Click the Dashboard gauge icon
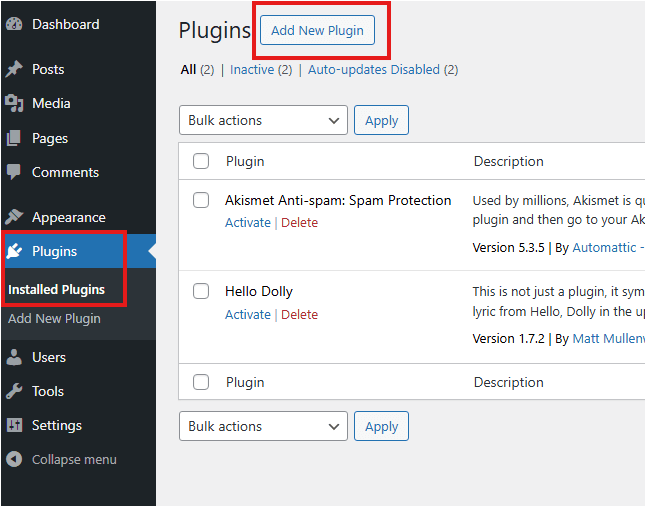 [14, 24]
